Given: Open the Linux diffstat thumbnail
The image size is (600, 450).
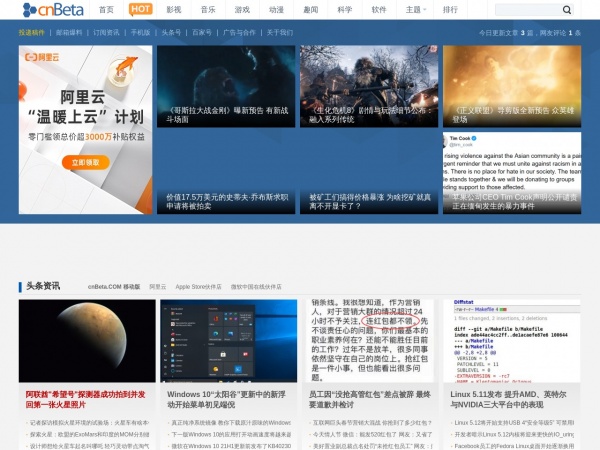Looking at the screenshot, I should (512, 341).
